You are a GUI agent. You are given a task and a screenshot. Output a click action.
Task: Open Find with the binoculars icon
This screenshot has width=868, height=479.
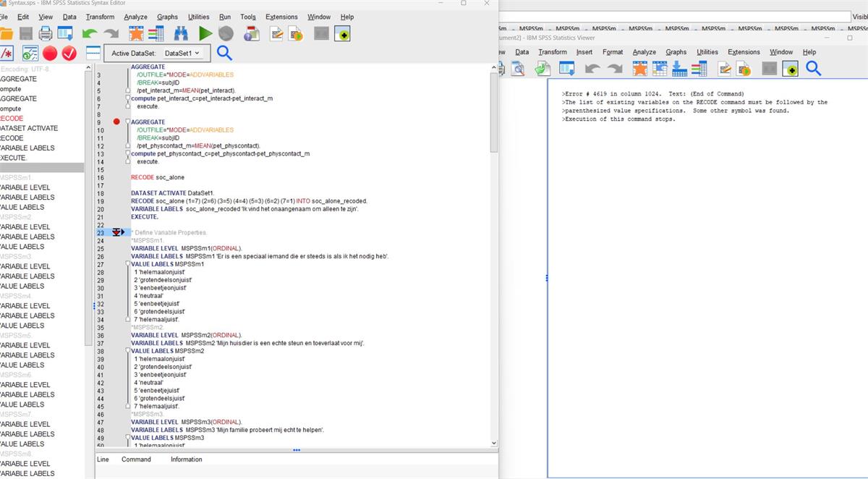[x=181, y=33]
